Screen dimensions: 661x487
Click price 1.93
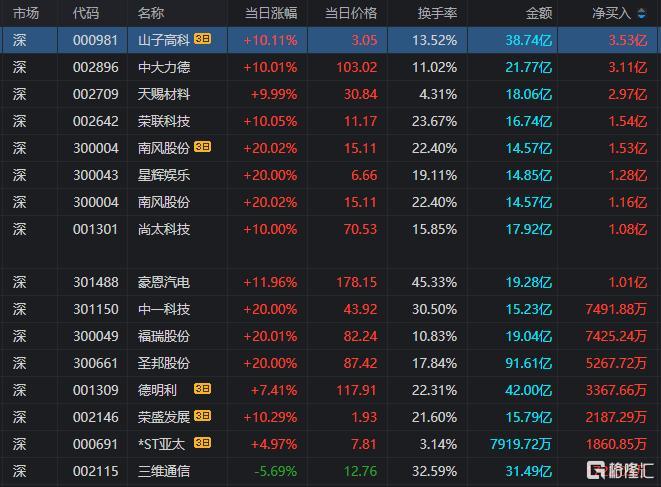point(364,417)
